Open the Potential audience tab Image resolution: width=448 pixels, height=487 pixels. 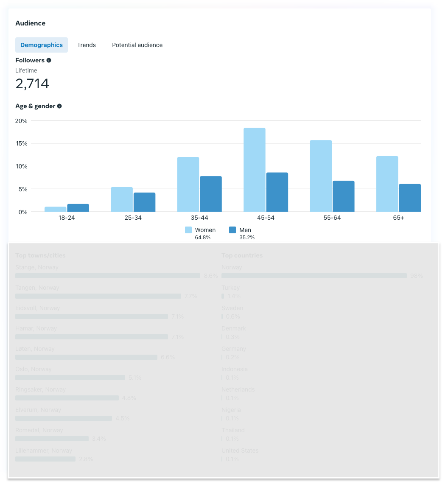click(137, 45)
